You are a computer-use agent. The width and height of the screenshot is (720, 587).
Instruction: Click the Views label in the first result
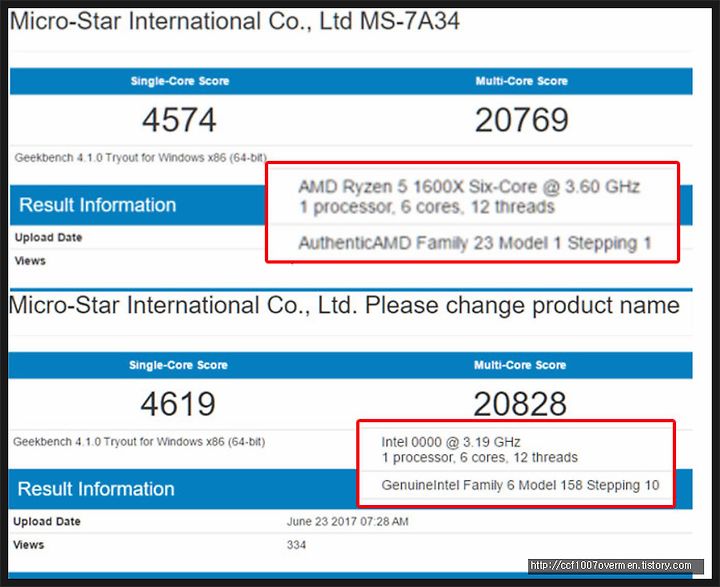point(30,261)
